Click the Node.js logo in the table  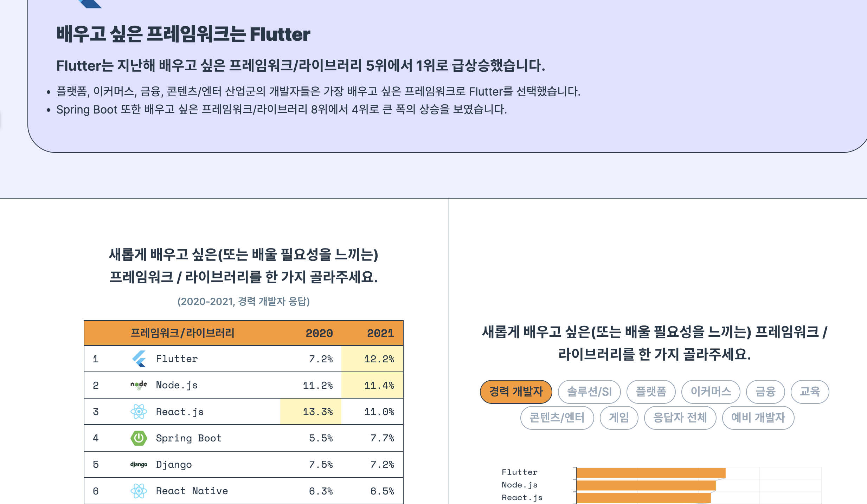[139, 385]
